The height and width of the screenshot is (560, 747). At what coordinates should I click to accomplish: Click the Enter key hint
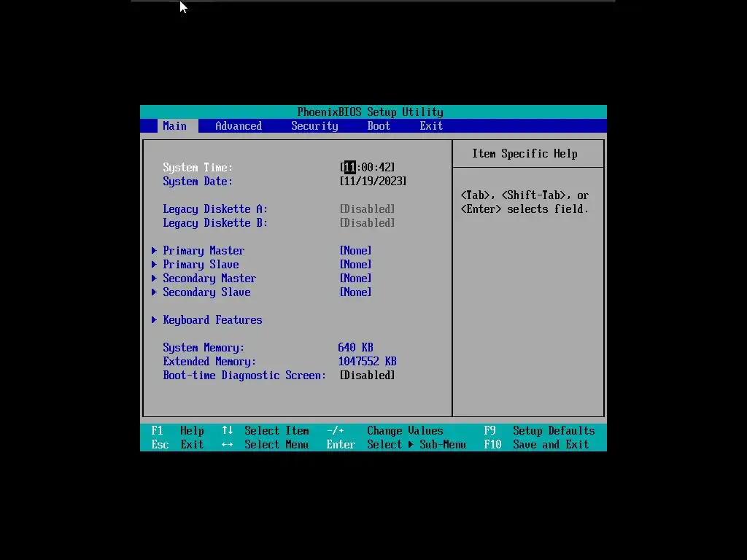tap(341, 444)
